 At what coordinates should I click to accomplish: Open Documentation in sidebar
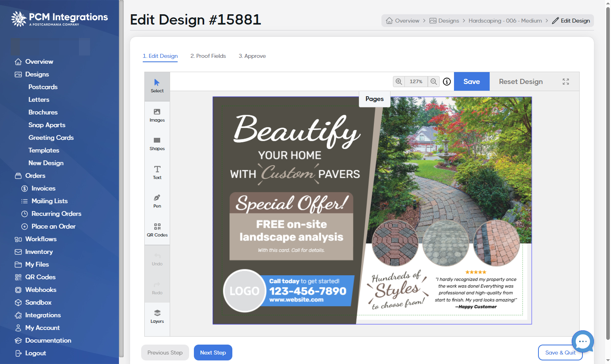(48, 340)
